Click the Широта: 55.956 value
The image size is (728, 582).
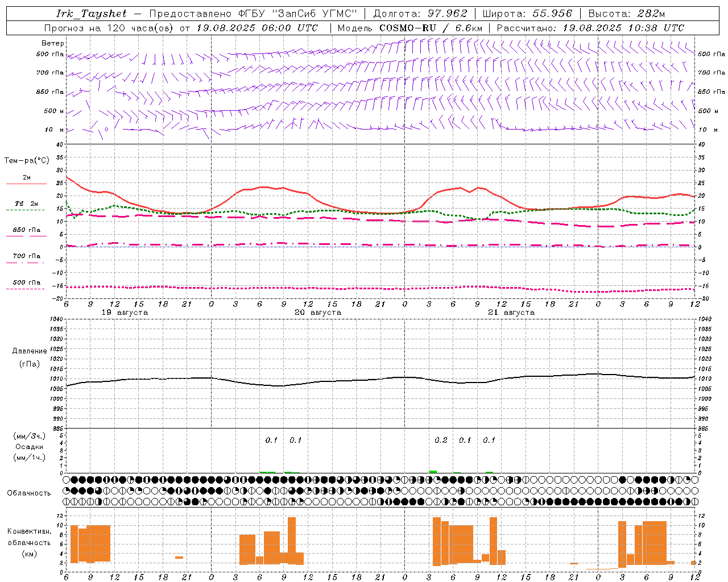[527, 14]
